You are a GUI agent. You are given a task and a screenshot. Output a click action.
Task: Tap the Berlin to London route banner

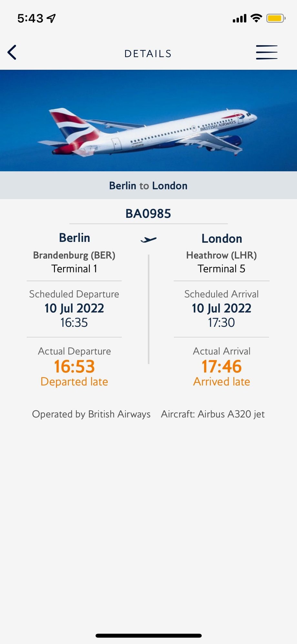(148, 186)
